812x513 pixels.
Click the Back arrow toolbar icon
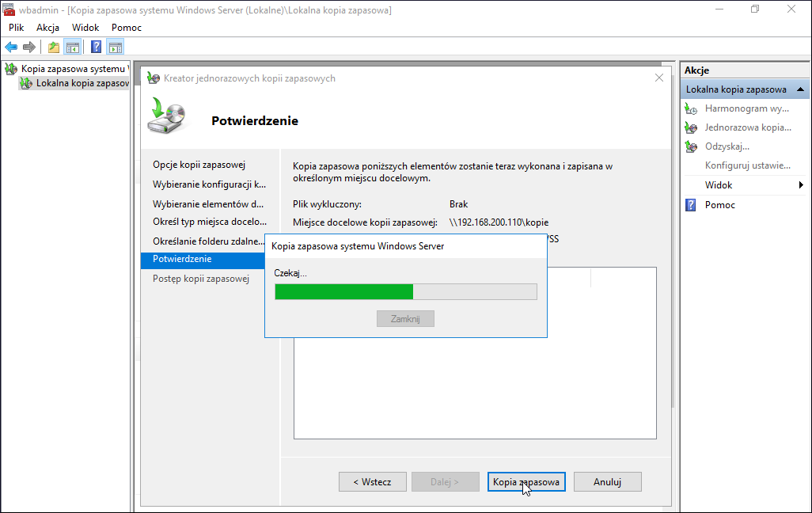pos(11,47)
